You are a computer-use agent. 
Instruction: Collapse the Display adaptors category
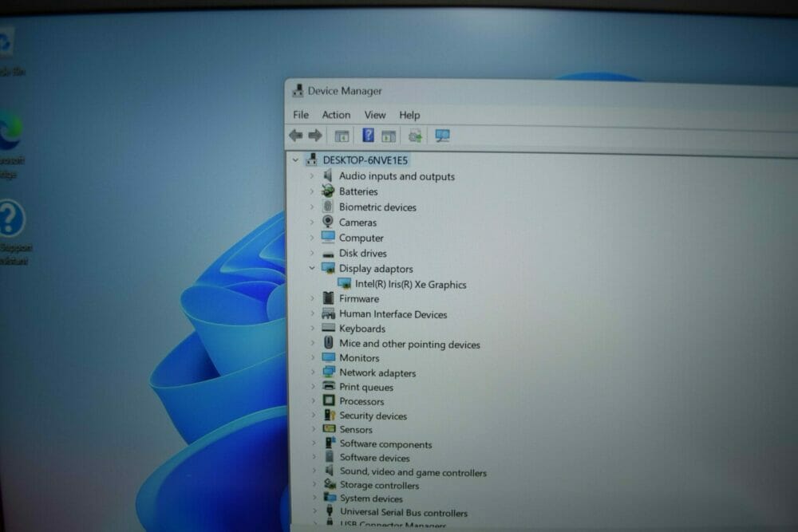pyautogui.click(x=311, y=268)
